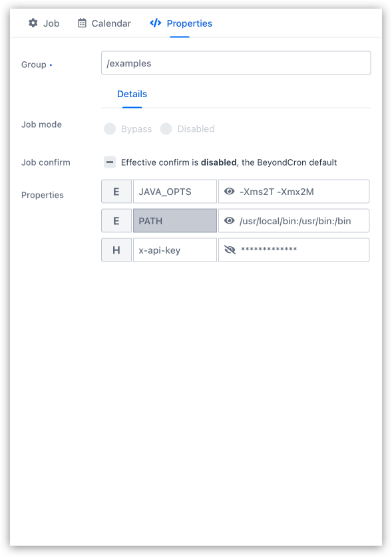The image size is (392, 557).
Task: Click the calendar icon in tab bar
Action: [x=82, y=23]
